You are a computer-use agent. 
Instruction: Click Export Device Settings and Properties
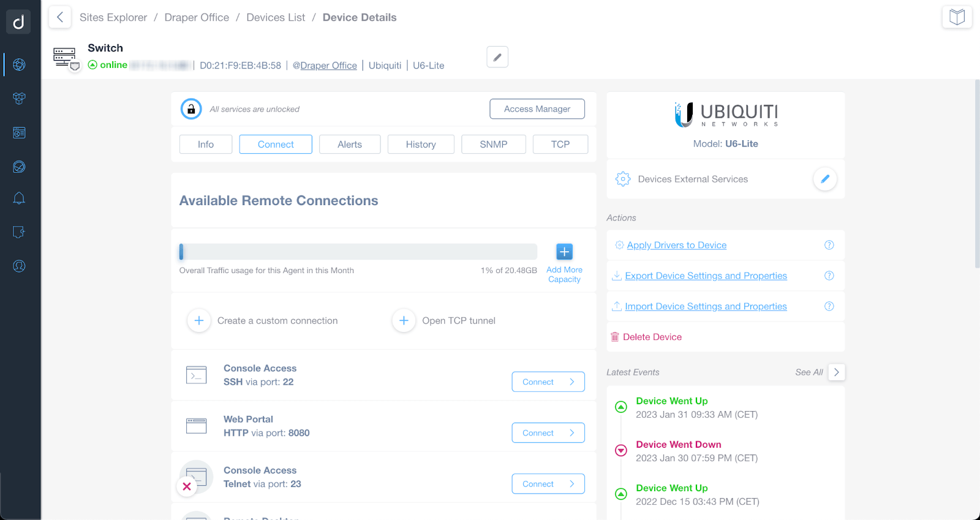pos(706,276)
